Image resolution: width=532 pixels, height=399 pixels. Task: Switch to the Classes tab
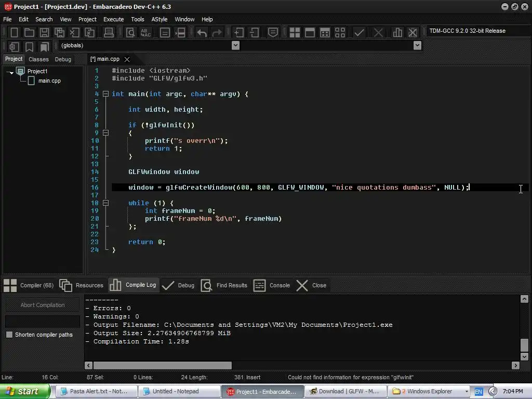point(38,59)
